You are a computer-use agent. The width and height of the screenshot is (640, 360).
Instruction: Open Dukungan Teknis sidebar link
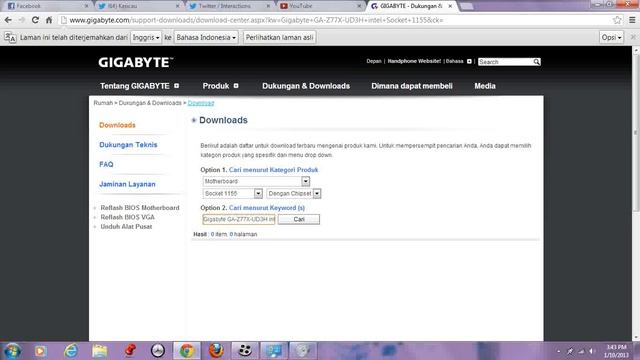(x=128, y=144)
